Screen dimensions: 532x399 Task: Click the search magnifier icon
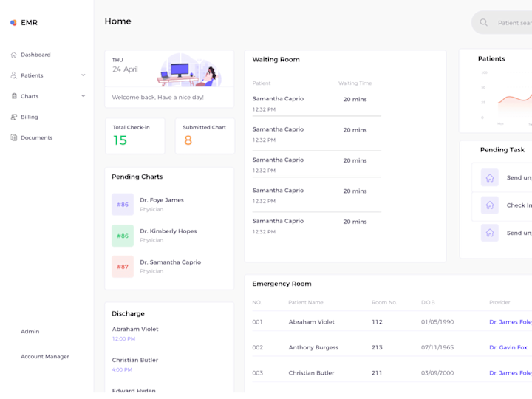[x=483, y=22]
